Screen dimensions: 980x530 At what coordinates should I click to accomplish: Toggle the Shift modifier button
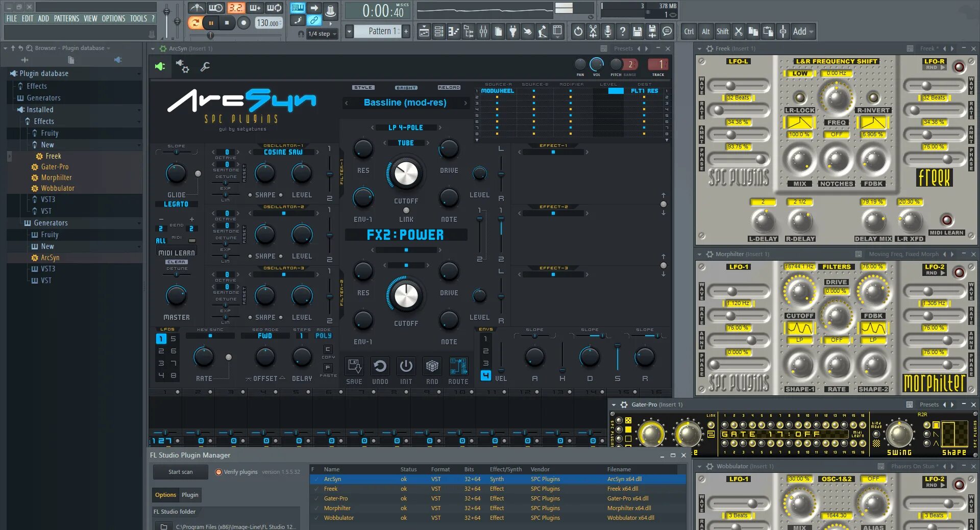click(722, 32)
